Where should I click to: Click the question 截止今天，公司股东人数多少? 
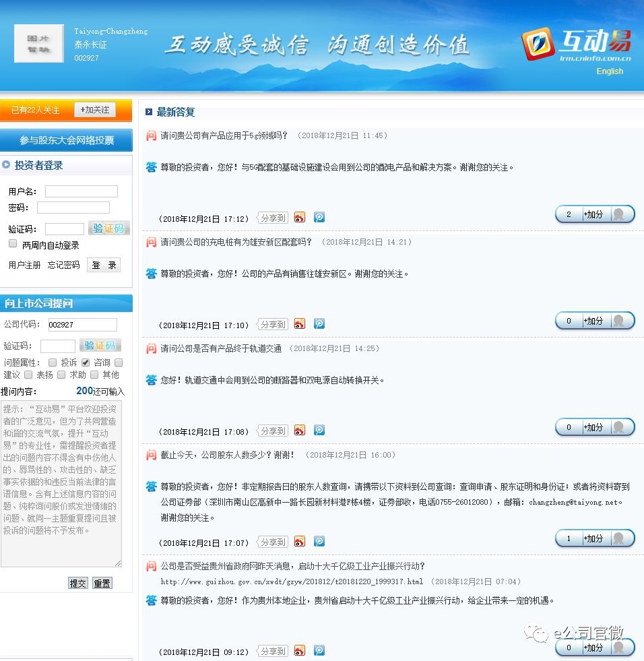[228, 455]
